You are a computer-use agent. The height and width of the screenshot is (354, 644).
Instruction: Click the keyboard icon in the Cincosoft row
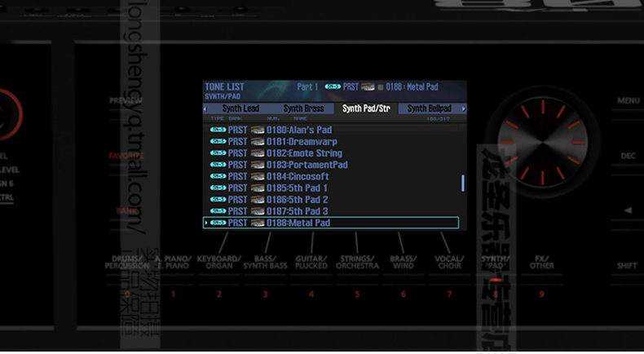[258, 176]
